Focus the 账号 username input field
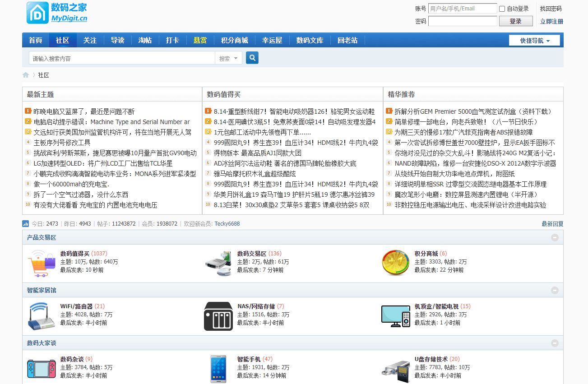Image resolution: width=588 pixels, height=384 pixels. tap(463, 9)
